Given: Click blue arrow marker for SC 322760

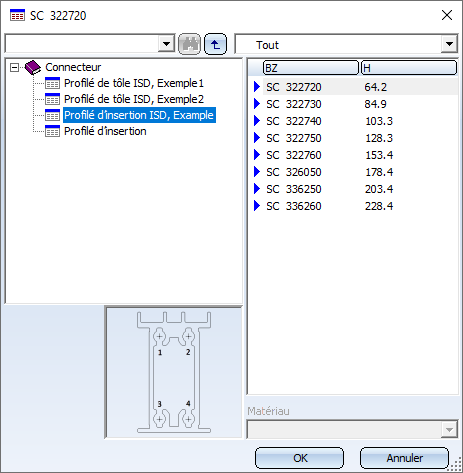Looking at the screenshot, I should (257, 155).
